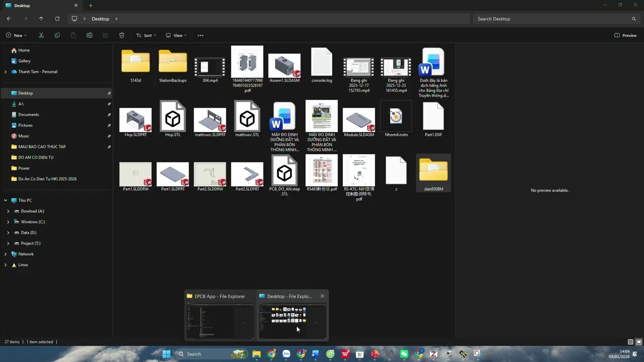Switch to EPCB App - File Explorer thumbnail
This screenshot has width=644, height=362.
tap(220, 315)
